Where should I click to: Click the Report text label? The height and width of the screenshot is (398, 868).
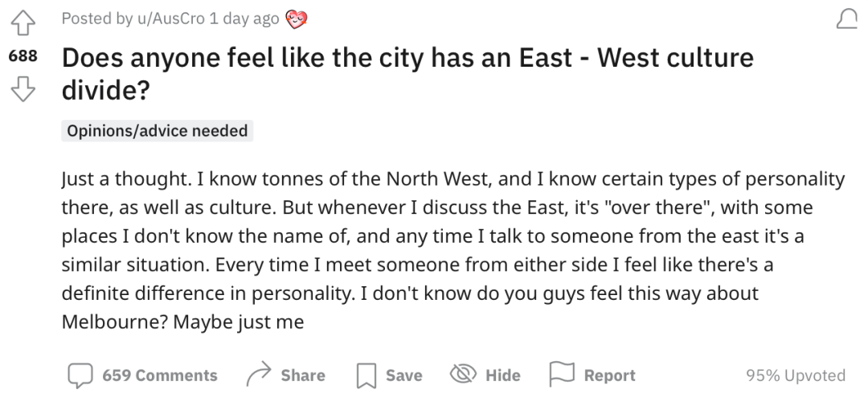coord(609,375)
